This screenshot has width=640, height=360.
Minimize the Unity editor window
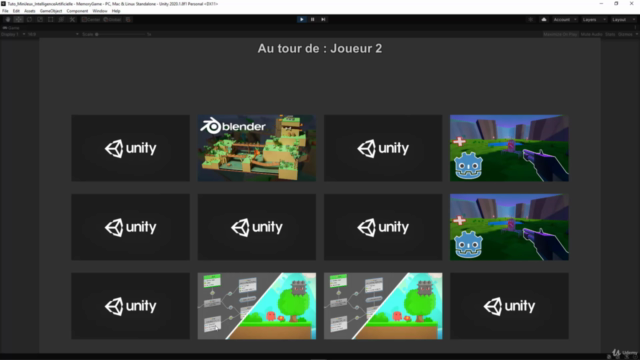coord(601,4)
